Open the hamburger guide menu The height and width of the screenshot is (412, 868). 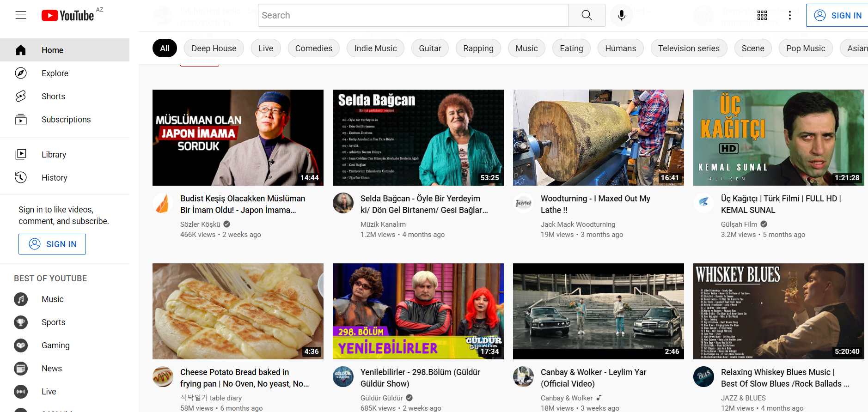point(21,15)
